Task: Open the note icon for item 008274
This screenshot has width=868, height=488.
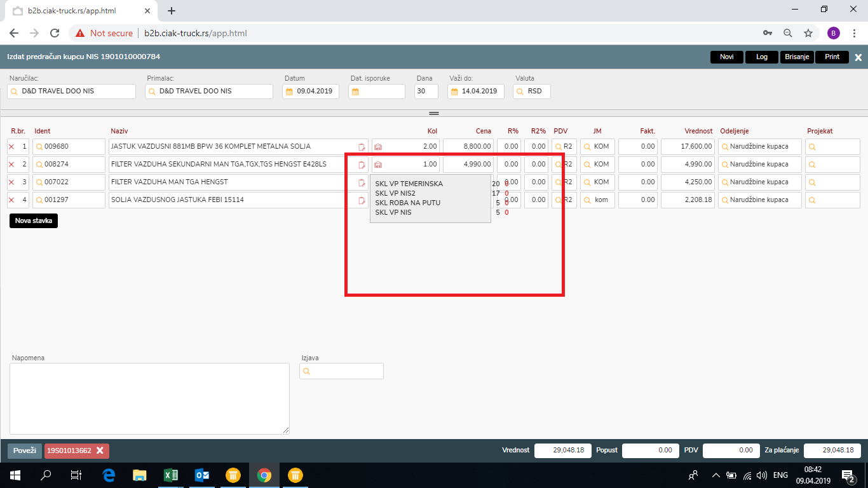Action: pyautogui.click(x=362, y=165)
